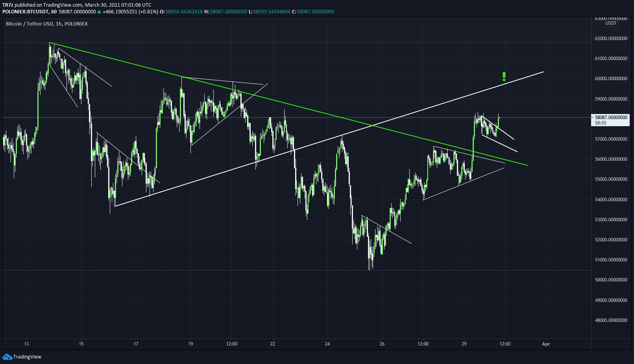
Task: Click the 60000 price axis label
Action: pos(611,79)
